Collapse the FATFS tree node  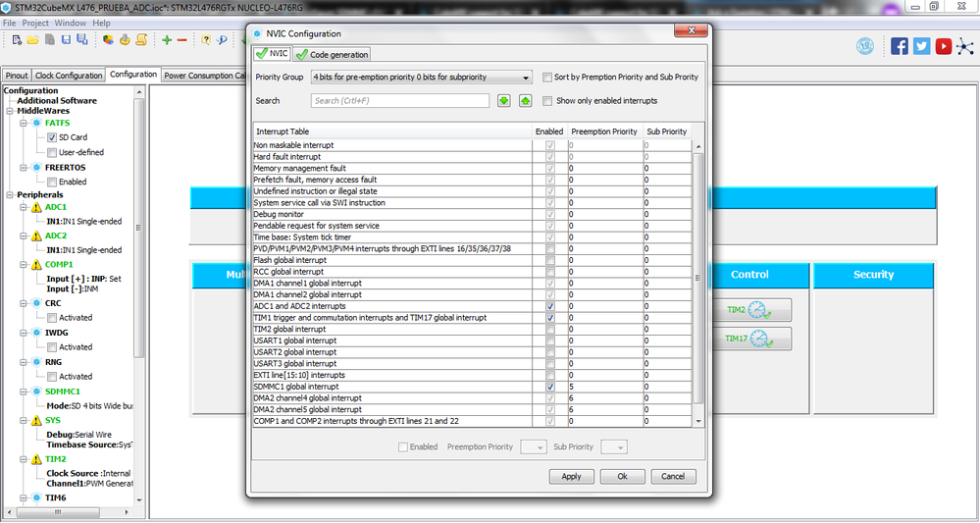tap(24, 123)
